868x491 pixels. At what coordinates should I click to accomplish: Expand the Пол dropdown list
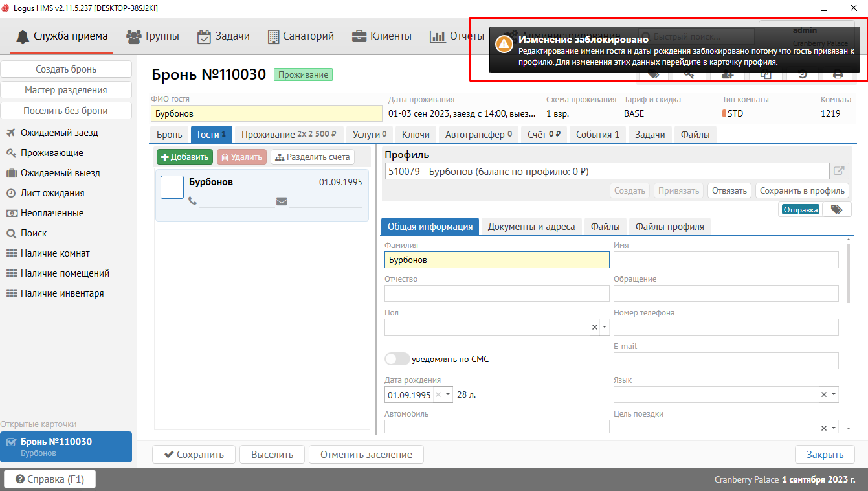point(605,327)
